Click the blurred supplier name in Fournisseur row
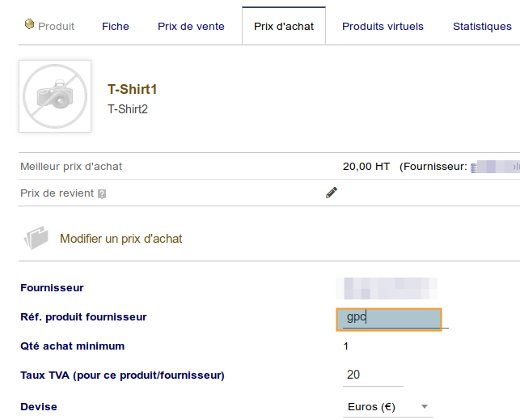This screenshot has width=520, height=420. click(390, 287)
